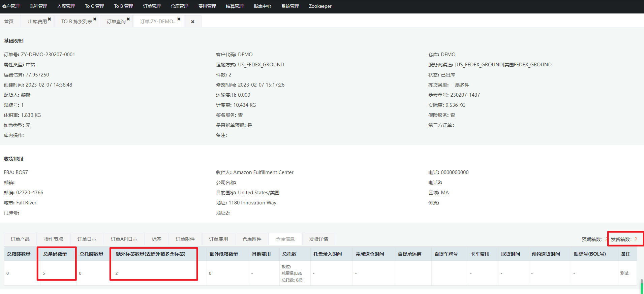This screenshot has height=294, width=644.
Task: Click the 基础资料 section heading
Action: coord(14,41)
